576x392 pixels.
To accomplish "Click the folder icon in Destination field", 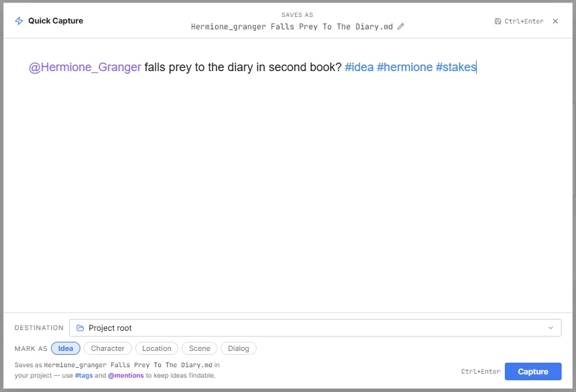I will [80, 328].
